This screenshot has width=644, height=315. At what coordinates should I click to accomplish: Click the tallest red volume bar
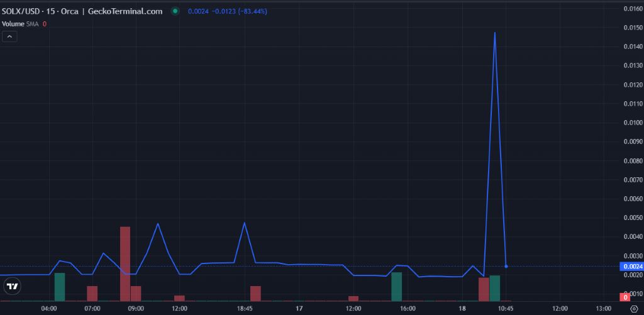pos(125,263)
